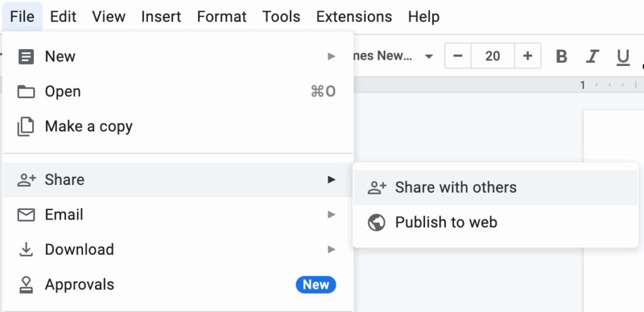Toggle underline formatting

(x=623, y=57)
